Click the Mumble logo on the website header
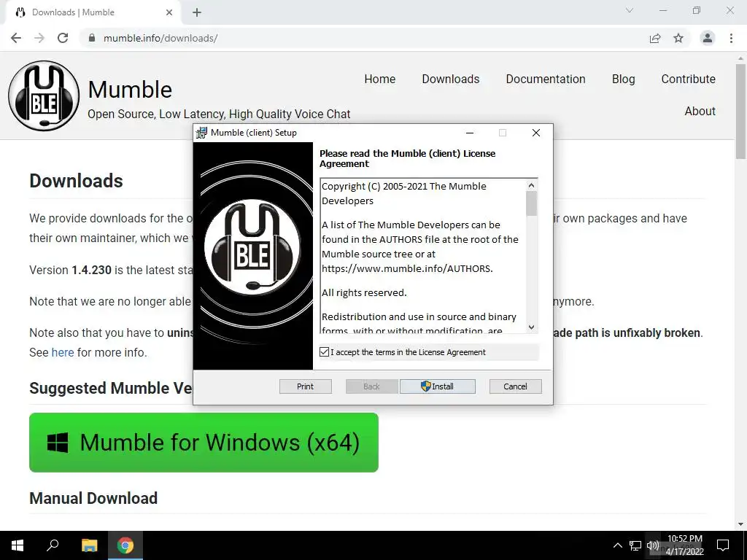The height and width of the screenshot is (560, 747). point(44,96)
